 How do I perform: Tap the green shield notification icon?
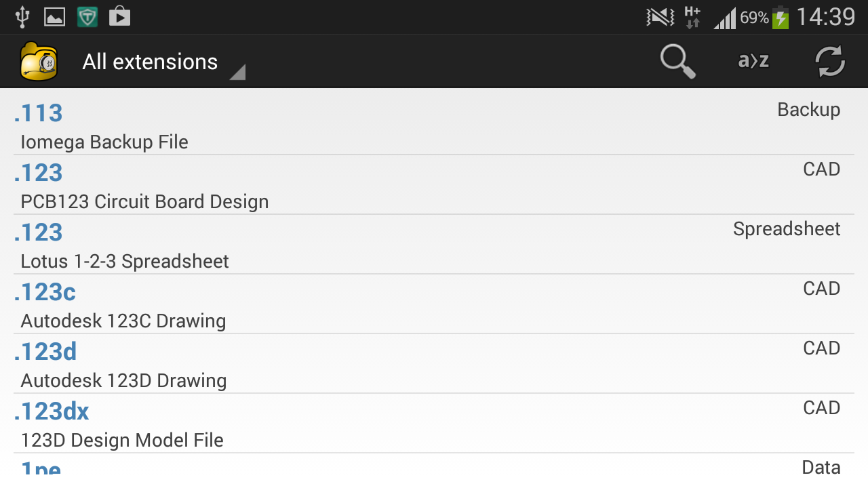87,16
